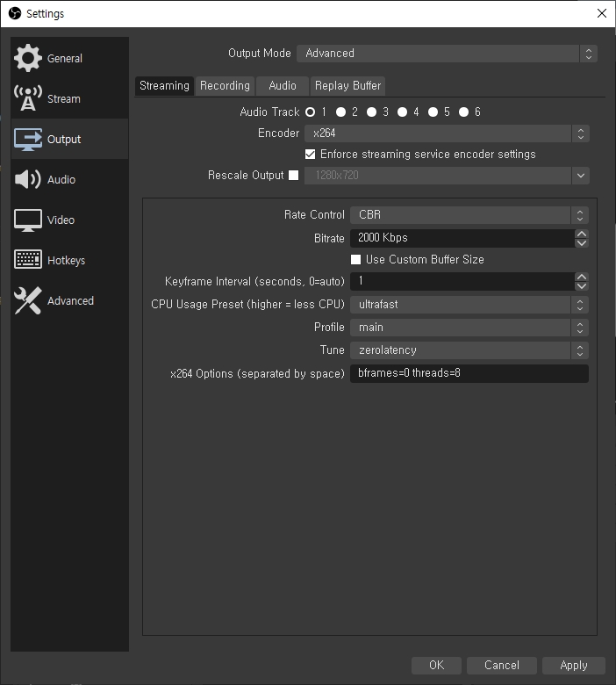Select Audio Track 3 radio button
The image size is (616, 685).
point(371,112)
